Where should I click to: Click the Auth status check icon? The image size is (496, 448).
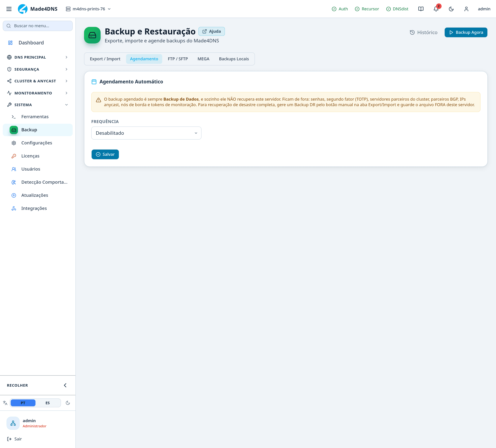334,9
